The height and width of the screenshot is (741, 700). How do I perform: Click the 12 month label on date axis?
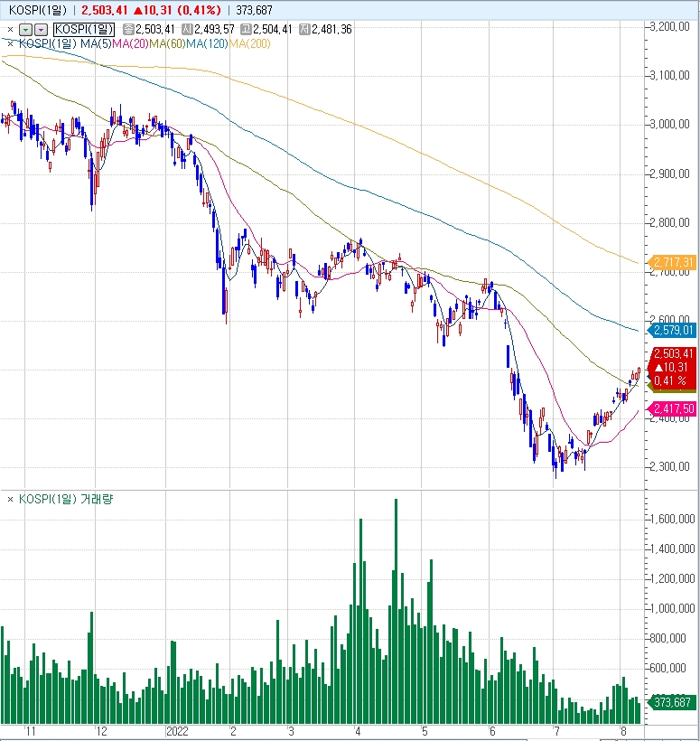(101, 732)
